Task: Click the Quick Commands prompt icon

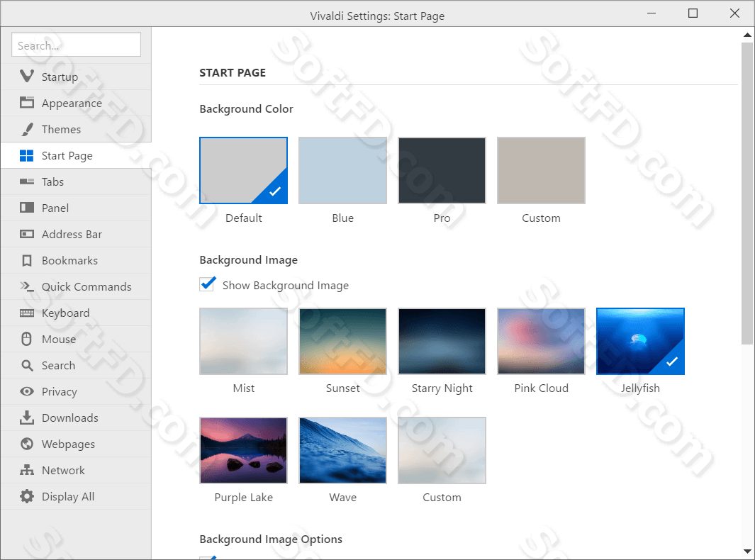Action: coord(27,286)
